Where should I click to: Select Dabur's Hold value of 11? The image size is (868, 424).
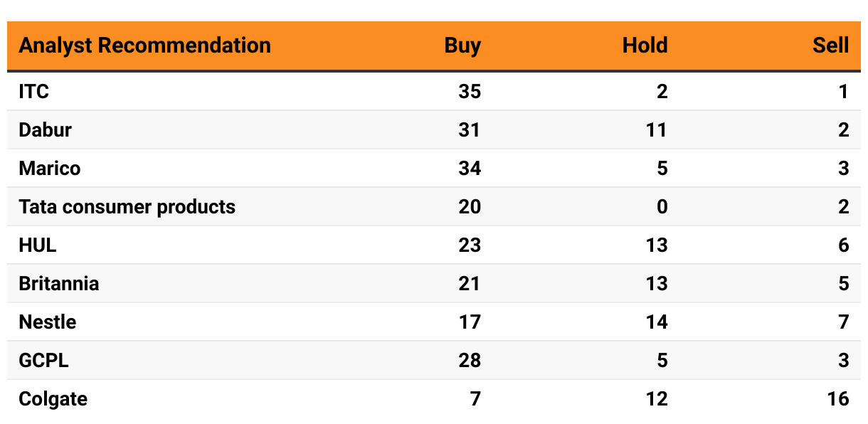(656, 130)
